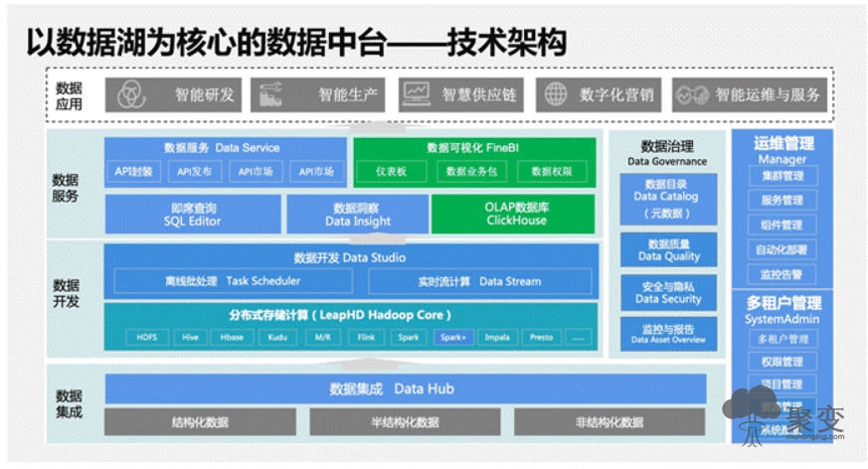Click the 组件管理 box
The width and height of the screenshot is (868, 469).
pos(782,226)
